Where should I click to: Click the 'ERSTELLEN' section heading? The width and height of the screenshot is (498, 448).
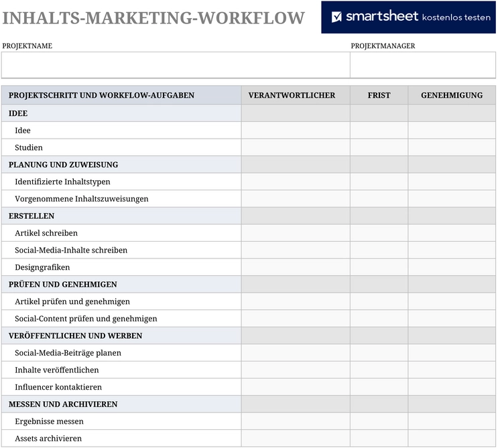[32, 216]
